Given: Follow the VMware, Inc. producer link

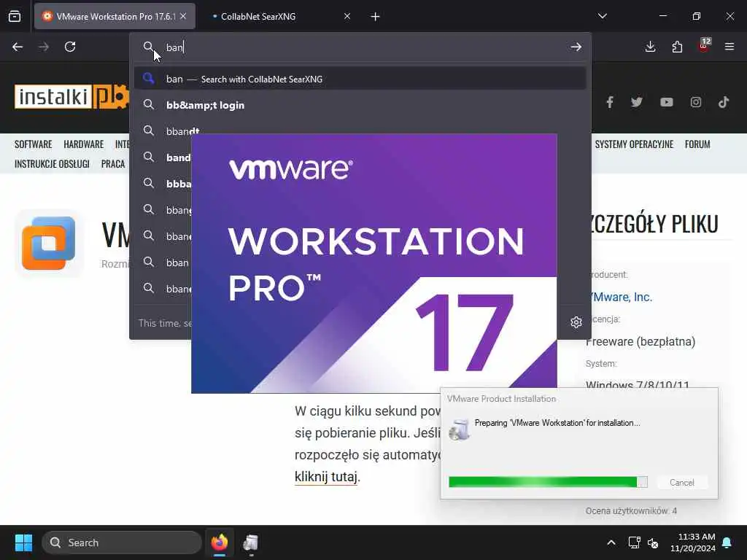Looking at the screenshot, I should (x=620, y=297).
